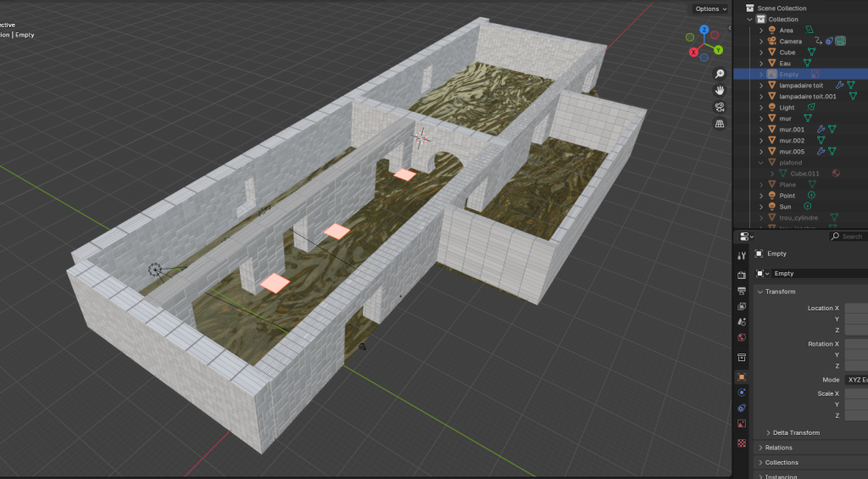
Task: Open the Options dropdown in the viewport
Action: tap(710, 8)
